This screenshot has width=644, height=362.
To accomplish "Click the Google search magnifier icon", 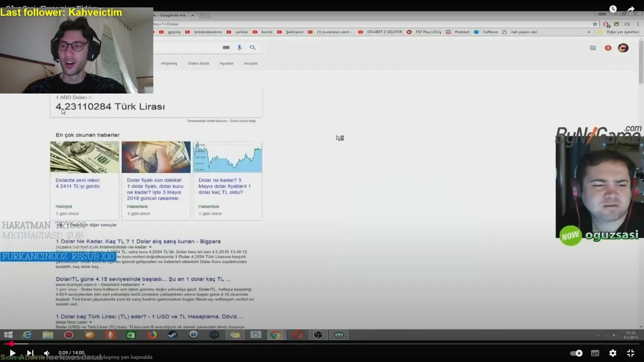I will pyautogui.click(x=253, y=47).
